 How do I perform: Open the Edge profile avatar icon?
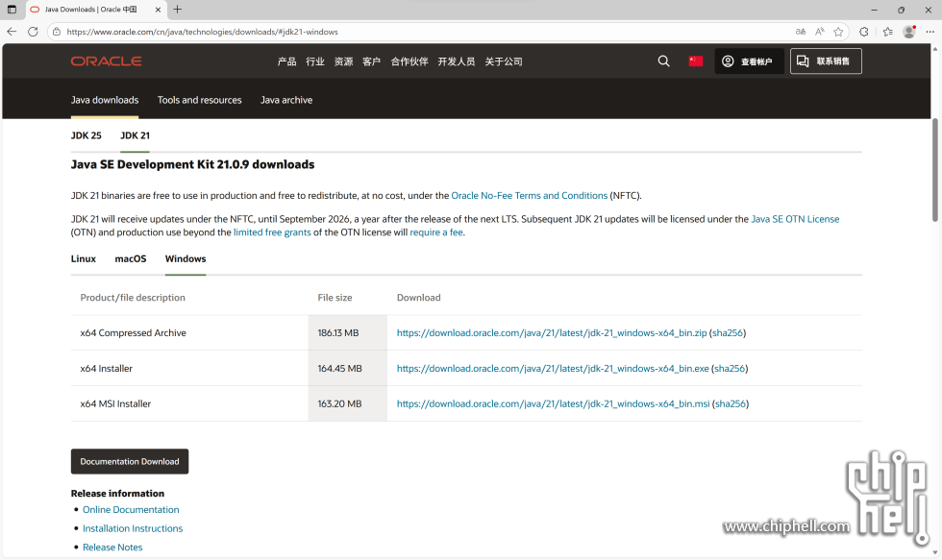908,32
